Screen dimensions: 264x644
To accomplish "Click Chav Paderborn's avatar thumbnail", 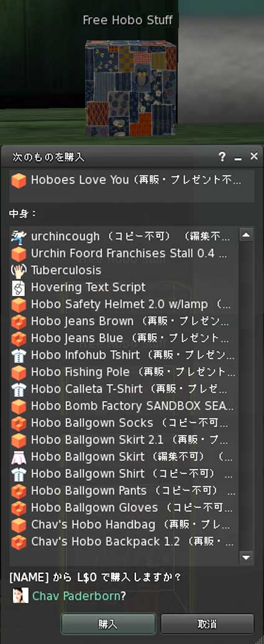I will [x=20, y=596].
